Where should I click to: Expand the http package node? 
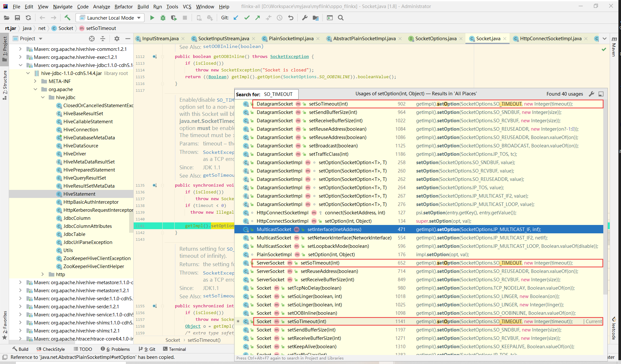click(43, 275)
